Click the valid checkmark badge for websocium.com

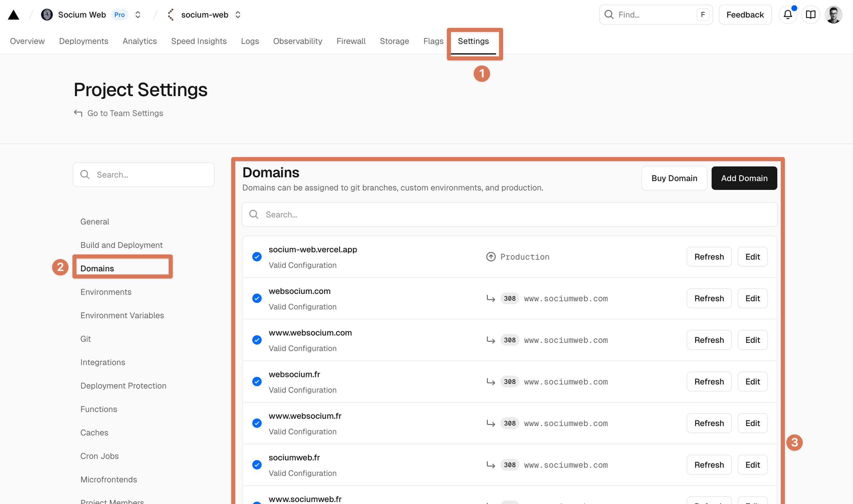pos(257,299)
